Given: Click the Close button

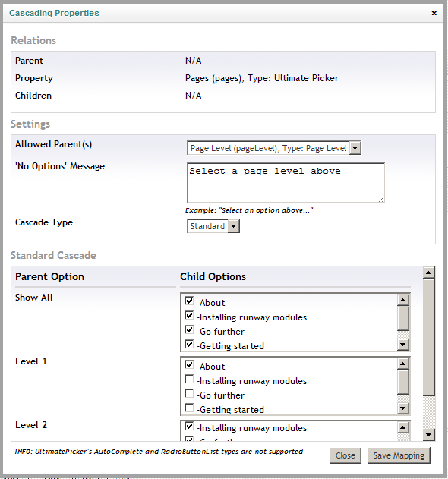Looking at the screenshot, I should tap(345, 455).
